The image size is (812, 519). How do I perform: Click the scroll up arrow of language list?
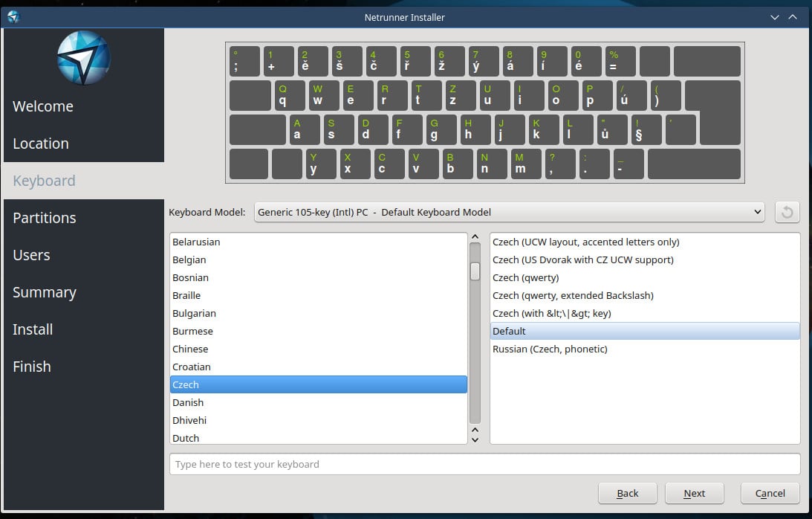click(x=475, y=237)
